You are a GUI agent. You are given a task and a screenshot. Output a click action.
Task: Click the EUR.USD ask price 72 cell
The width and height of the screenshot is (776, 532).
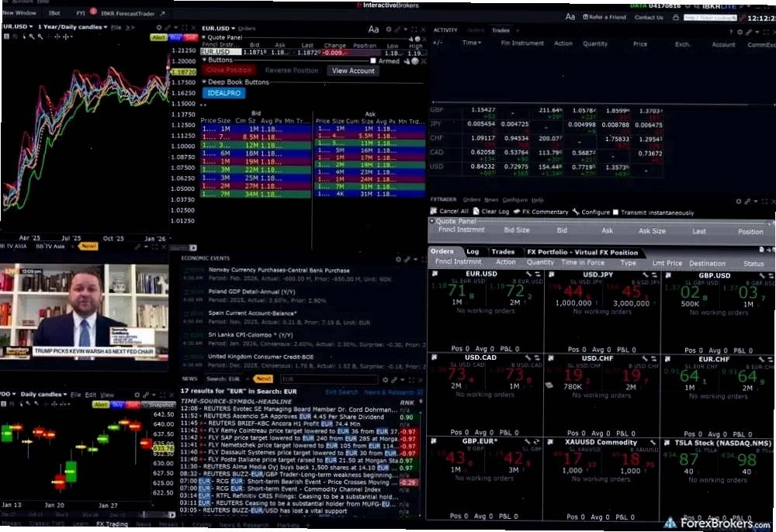click(514, 292)
